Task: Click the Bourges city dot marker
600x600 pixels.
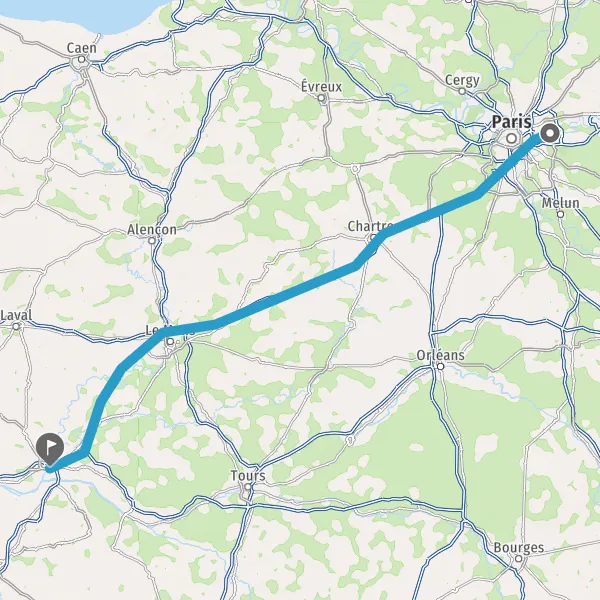Action: click(518, 559)
